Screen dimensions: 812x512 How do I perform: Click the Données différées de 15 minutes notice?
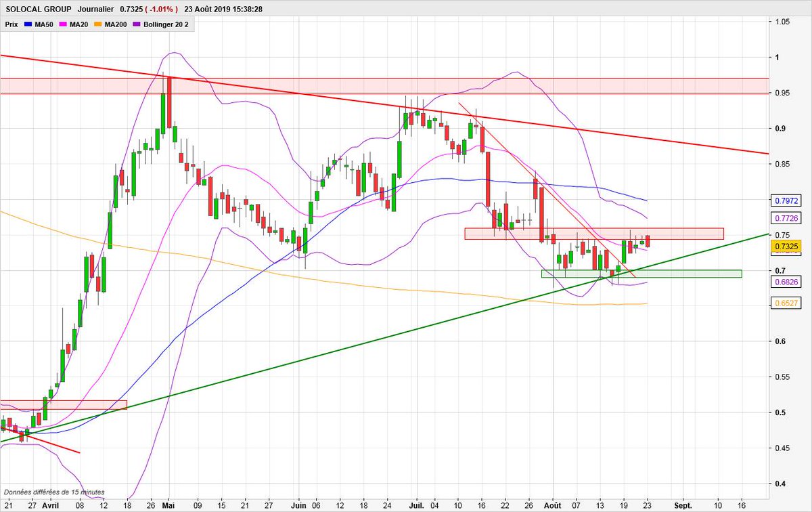53,492
